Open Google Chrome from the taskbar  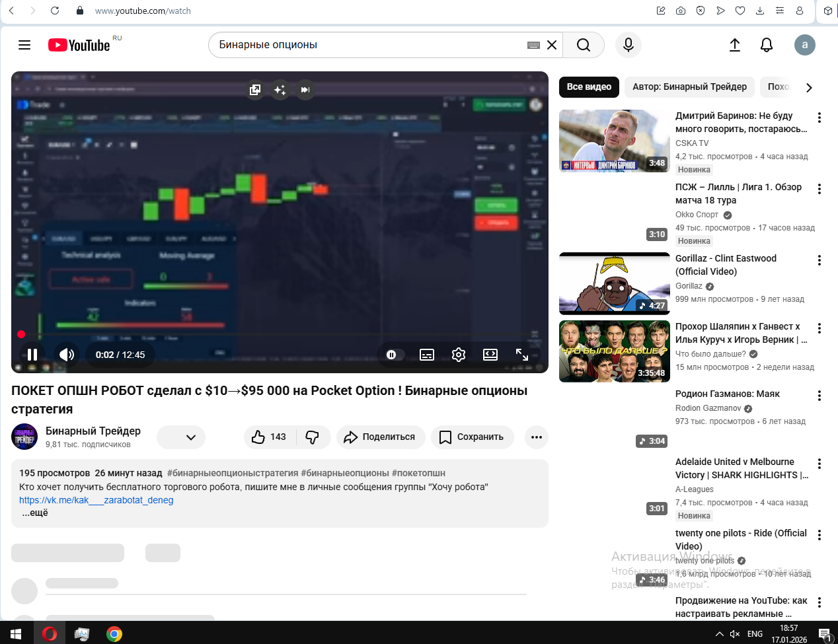pyautogui.click(x=114, y=634)
